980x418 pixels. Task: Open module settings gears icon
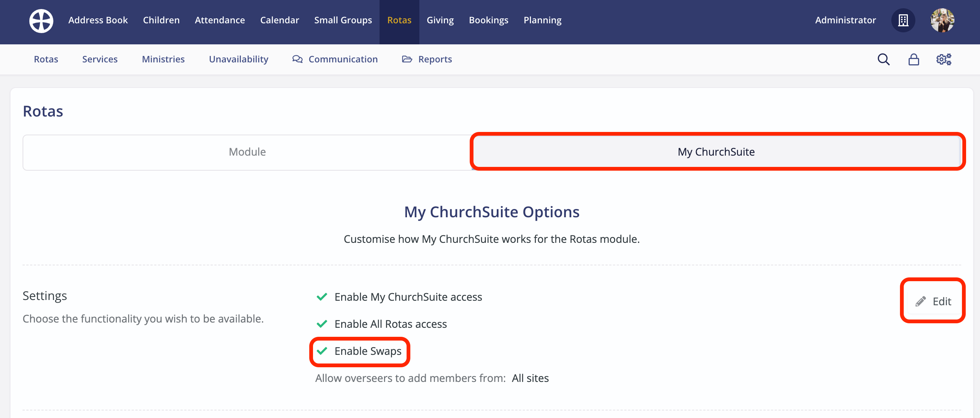[x=944, y=59]
